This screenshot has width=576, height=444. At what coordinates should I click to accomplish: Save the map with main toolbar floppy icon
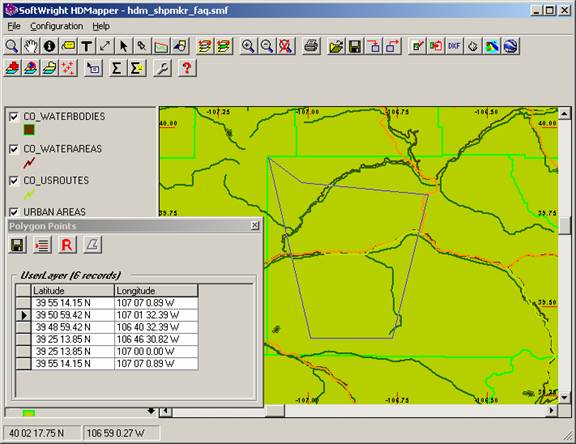pyautogui.click(x=355, y=46)
